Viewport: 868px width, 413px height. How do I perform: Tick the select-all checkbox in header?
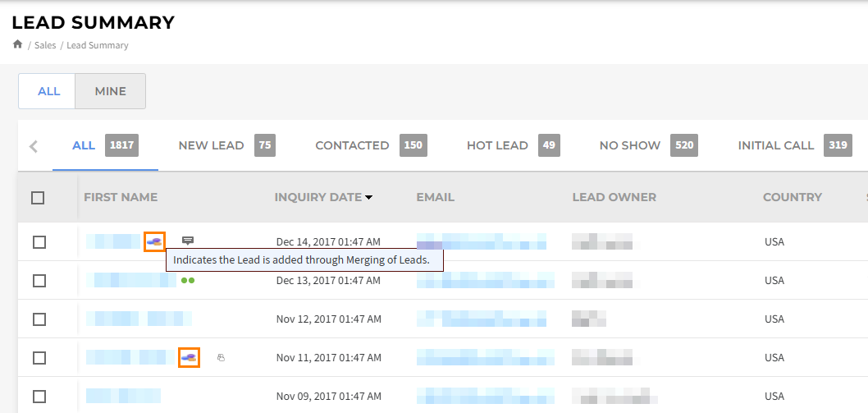pos(38,197)
